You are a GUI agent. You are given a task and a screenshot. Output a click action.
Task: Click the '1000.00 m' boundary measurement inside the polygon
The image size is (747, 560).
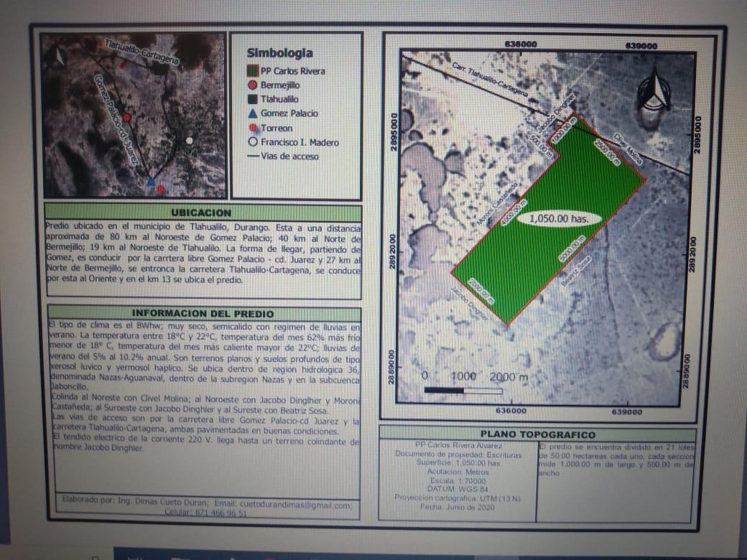pos(565,130)
